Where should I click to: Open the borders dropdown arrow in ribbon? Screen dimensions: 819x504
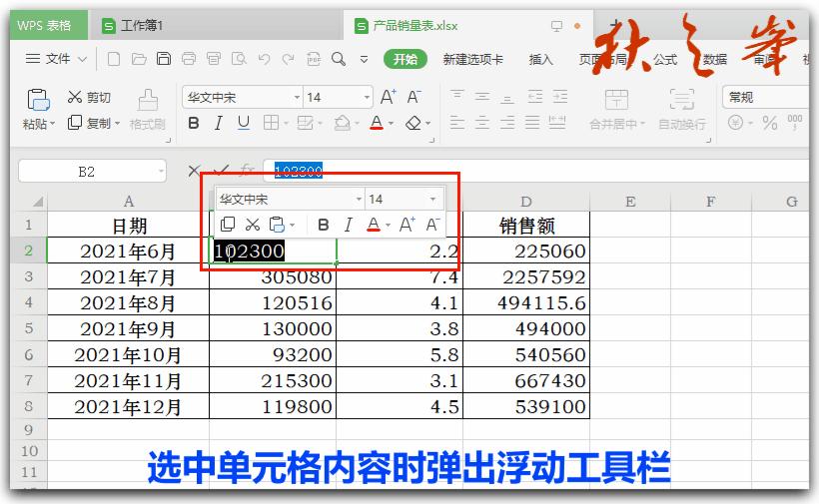pyautogui.click(x=287, y=124)
